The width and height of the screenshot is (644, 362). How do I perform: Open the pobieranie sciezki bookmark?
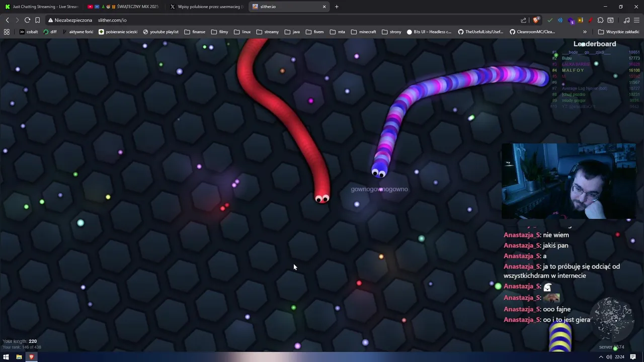tap(118, 32)
